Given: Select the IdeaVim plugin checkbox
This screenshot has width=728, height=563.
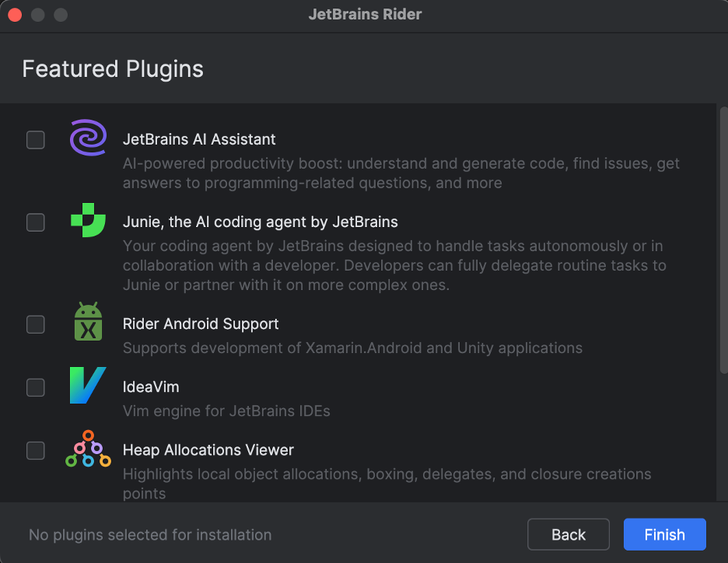Looking at the screenshot, I should 36,387.
